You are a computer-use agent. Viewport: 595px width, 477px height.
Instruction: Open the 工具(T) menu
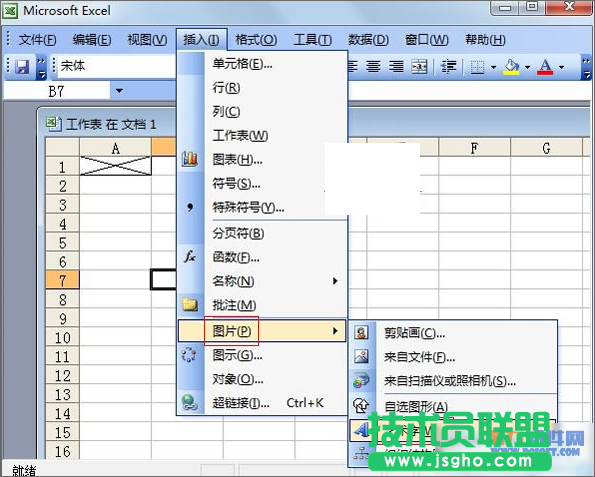pos(313,39)
